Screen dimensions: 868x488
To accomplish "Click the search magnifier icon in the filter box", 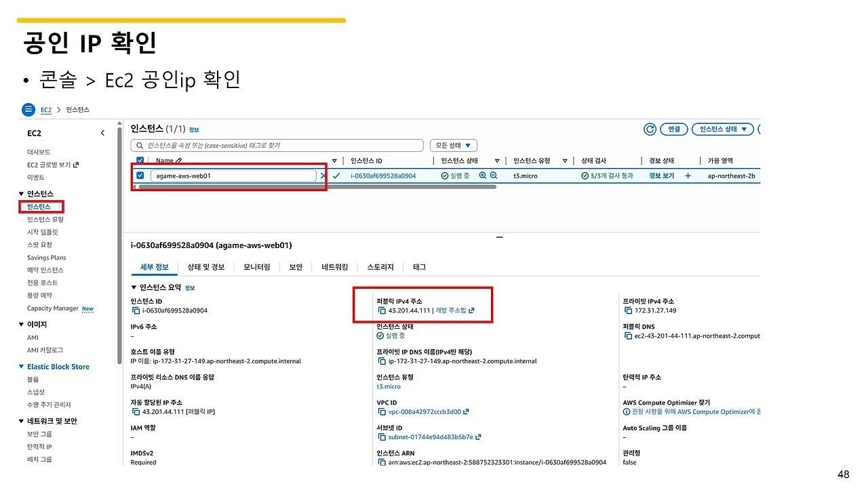I will coord(140,145).
